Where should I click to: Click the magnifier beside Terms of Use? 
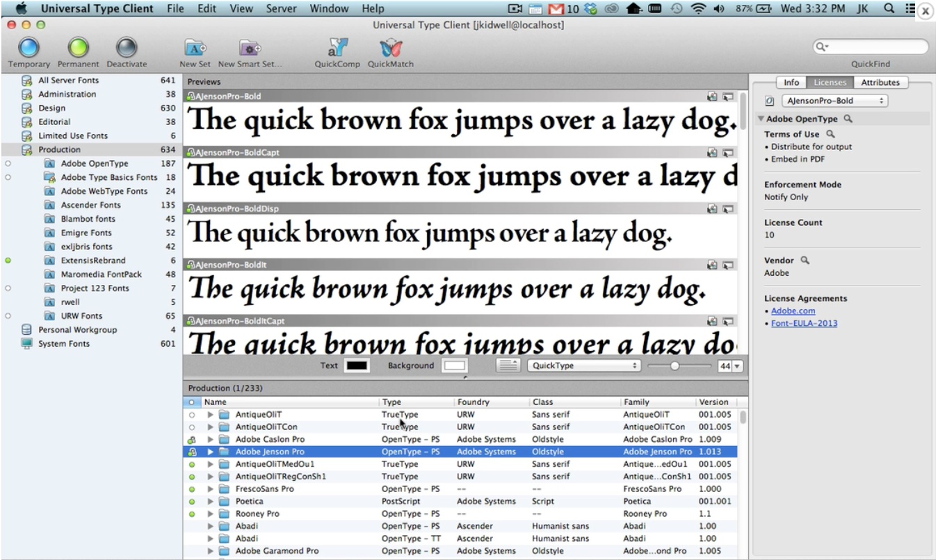click(829, 134)
